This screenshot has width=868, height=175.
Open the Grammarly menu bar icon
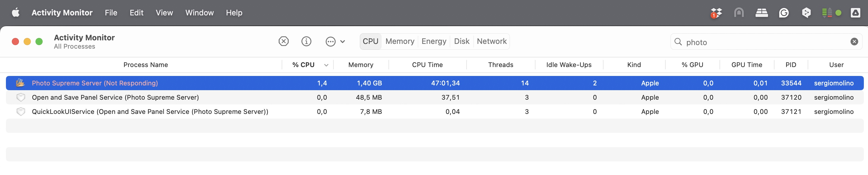pos(784,13)
